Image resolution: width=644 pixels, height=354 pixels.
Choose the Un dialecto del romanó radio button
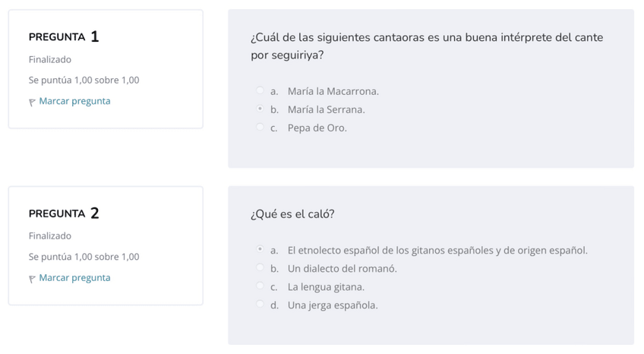click(x=260, y=268)
